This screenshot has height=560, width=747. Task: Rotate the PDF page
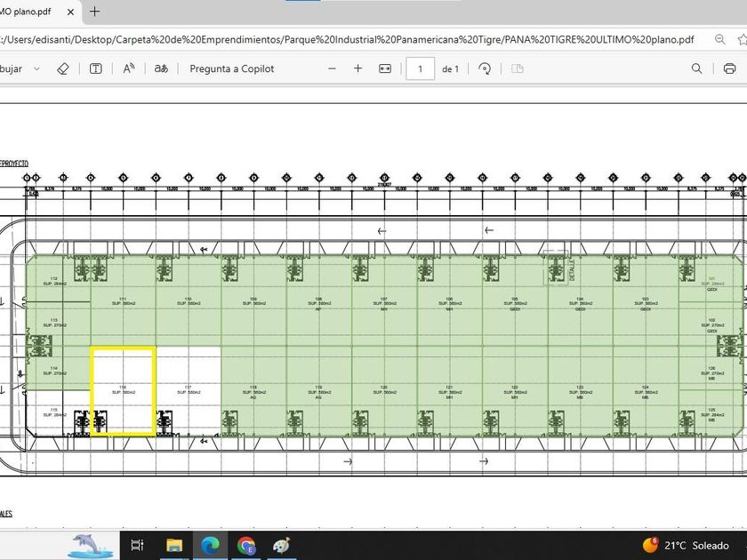485,68
